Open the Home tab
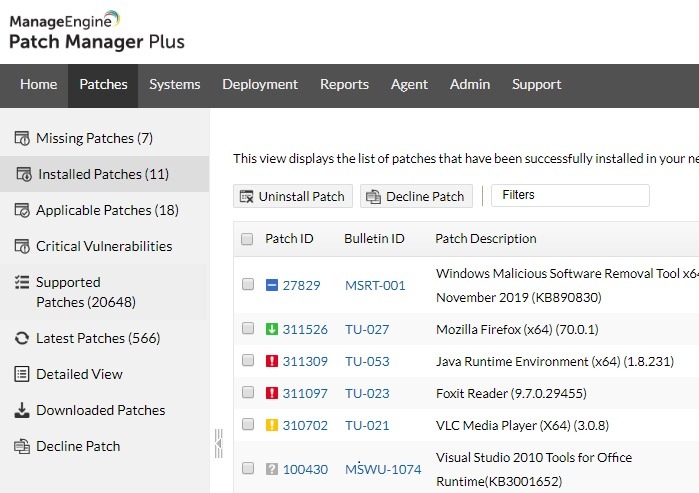Viewport: 699px width, 493px height. (38, 85)
